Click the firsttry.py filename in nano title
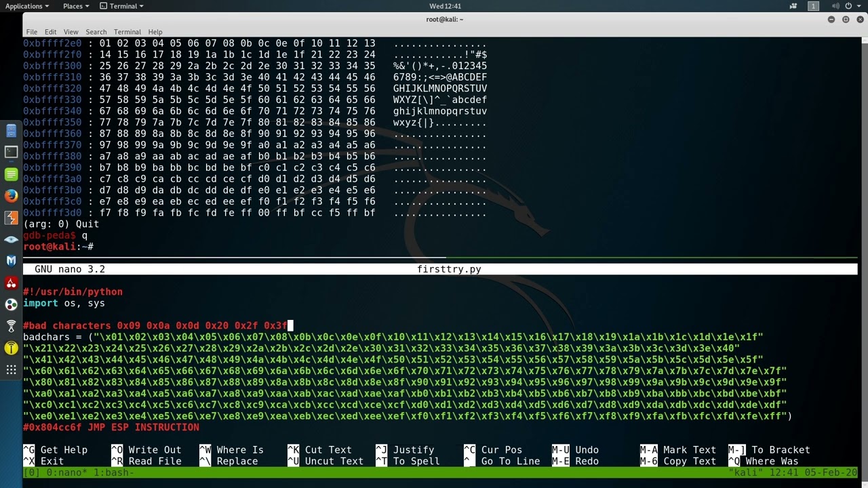The image size is (868, 488). pos(449,269)
